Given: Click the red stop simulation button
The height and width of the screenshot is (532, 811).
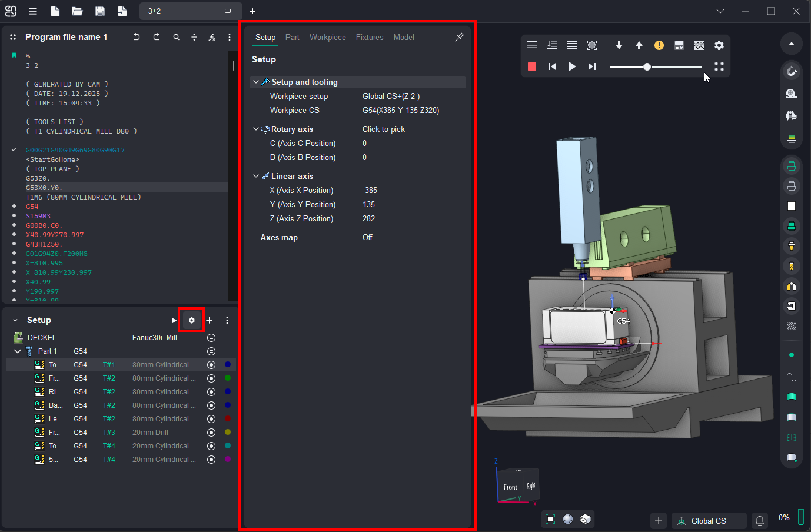Looking at the screenshot, I should (532, 66).
